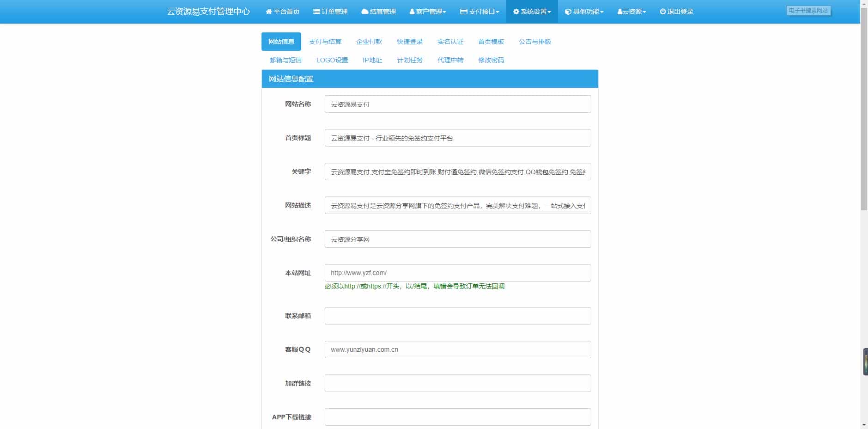Expand the 商户管理 dropdown caret

pos(444,12)
